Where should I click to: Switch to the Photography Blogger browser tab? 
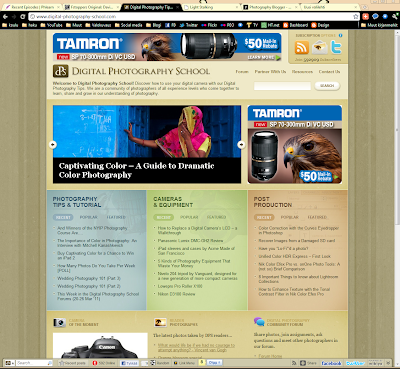(270, 7)
